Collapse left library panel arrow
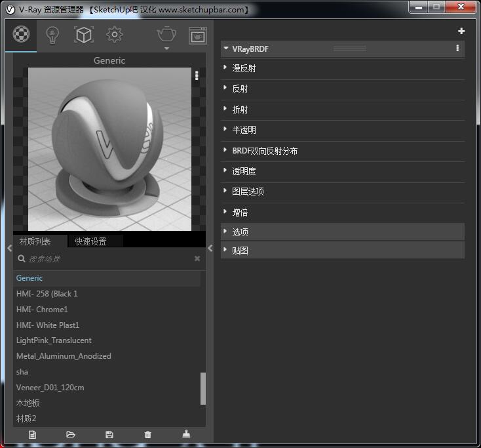Screen dimensions: 481x448 click(x=10, y=248)
